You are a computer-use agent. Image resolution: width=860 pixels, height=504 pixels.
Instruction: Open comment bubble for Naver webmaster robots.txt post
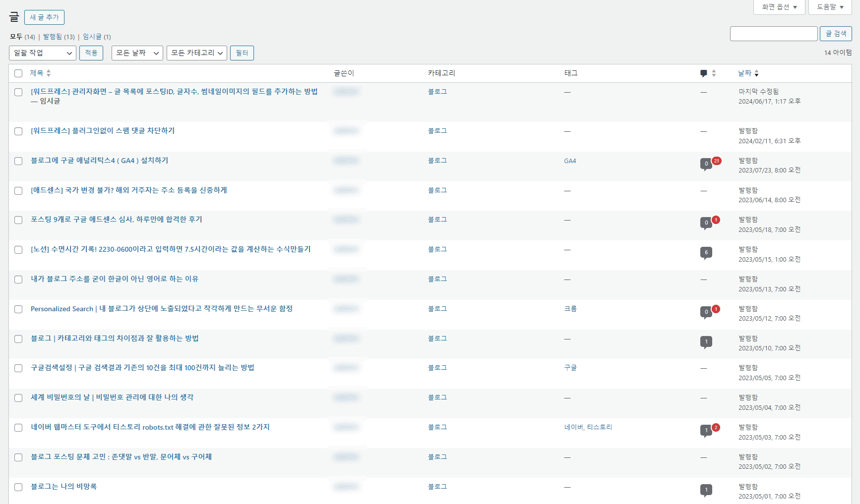pyautogui.click(x=706, y=431)
